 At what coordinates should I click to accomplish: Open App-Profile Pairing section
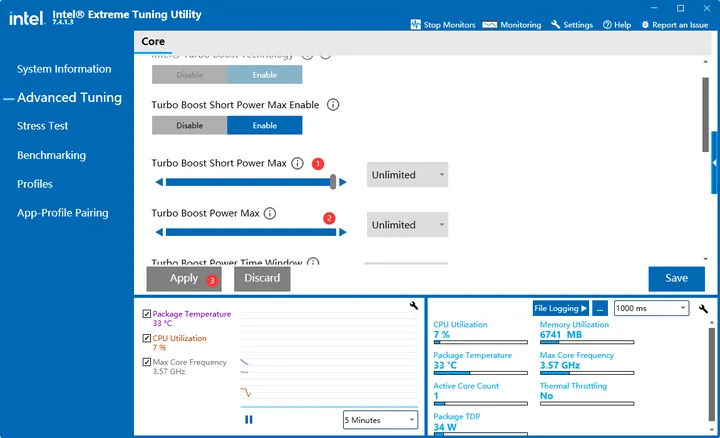pos(63,213)
